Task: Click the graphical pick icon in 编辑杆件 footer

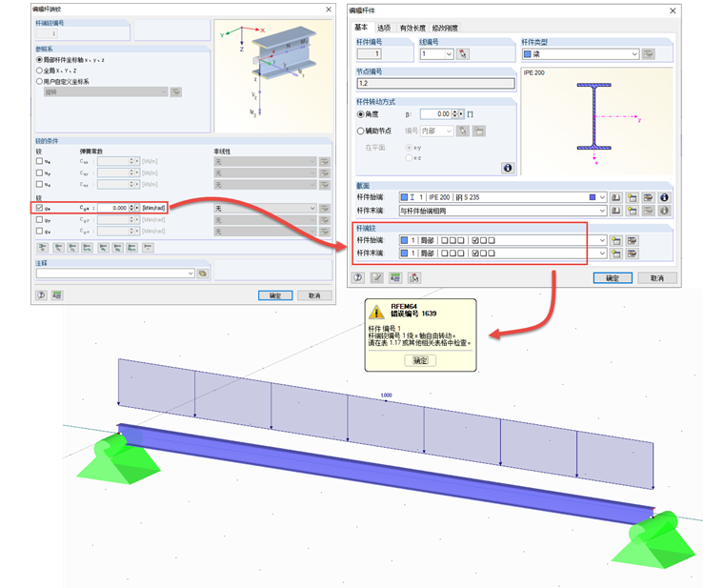Action: point(414,277)
